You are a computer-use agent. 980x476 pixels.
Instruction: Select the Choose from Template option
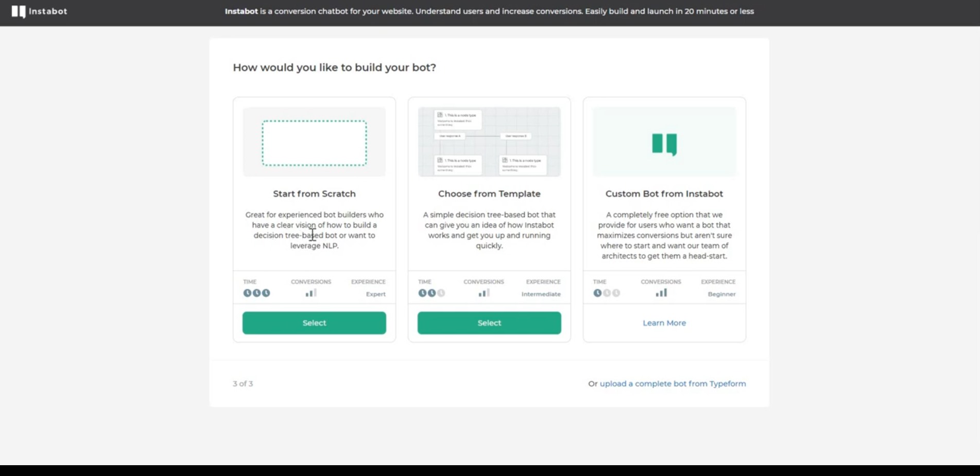pos(489,323)
